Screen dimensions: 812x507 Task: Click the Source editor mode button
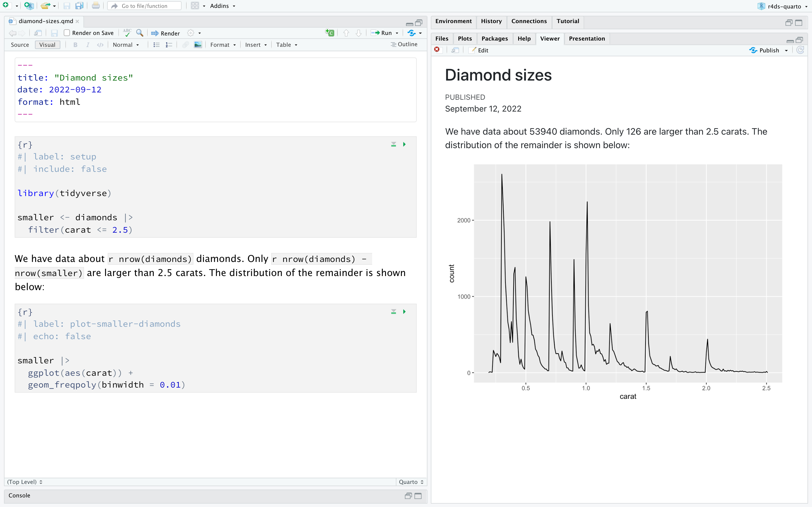pos(20,45)
